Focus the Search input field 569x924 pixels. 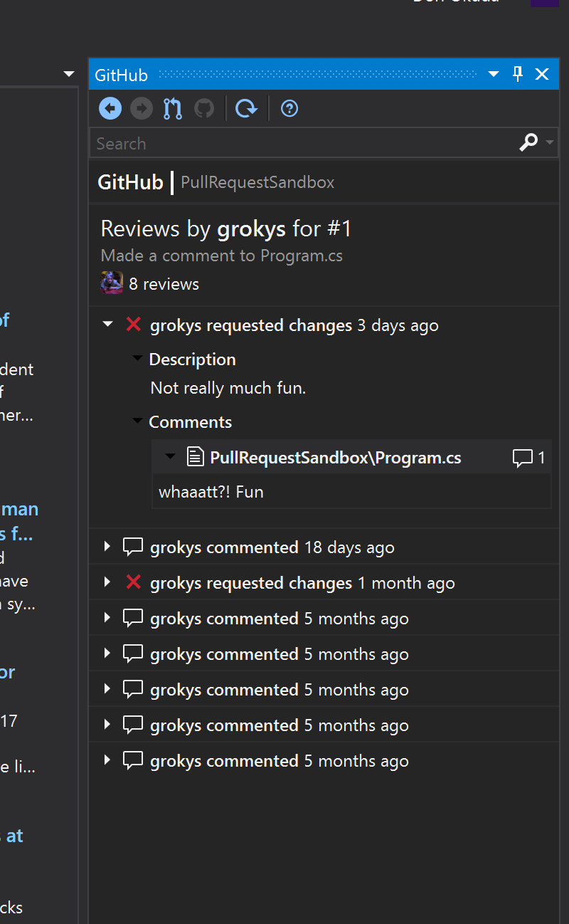304,143
